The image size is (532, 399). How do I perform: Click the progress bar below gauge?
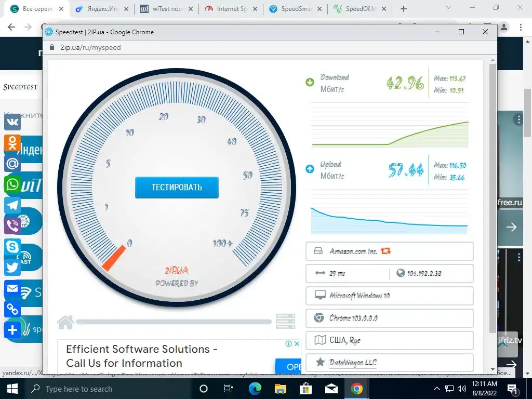tap(174, 322)
